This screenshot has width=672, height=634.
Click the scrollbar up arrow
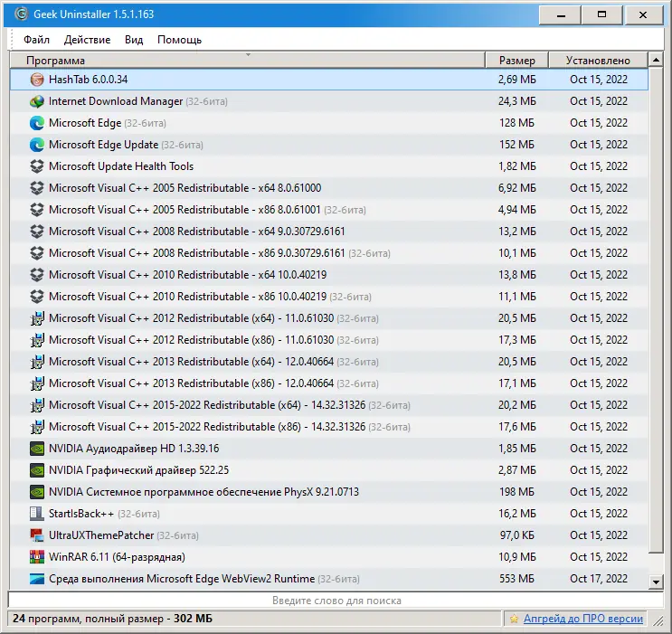pos(656,60)
